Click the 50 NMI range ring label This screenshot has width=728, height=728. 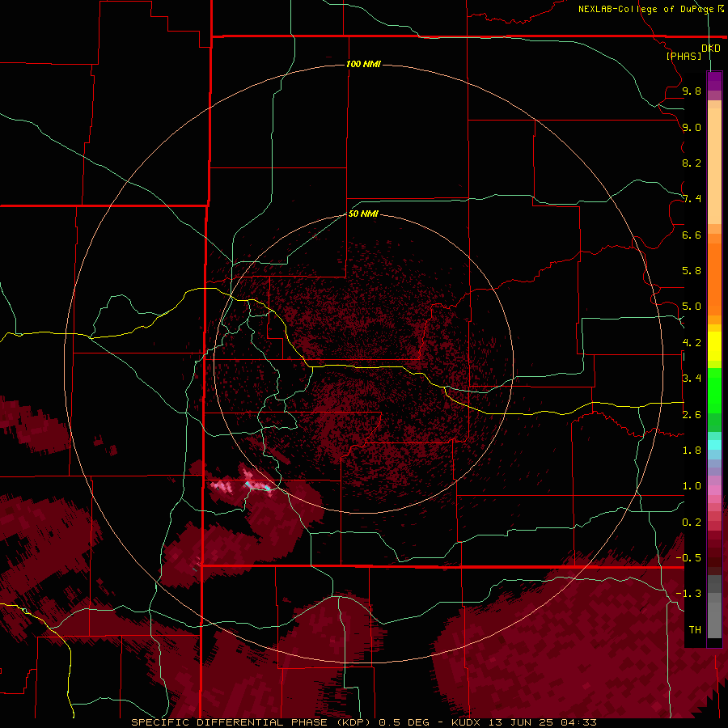[x=363, y=214]
